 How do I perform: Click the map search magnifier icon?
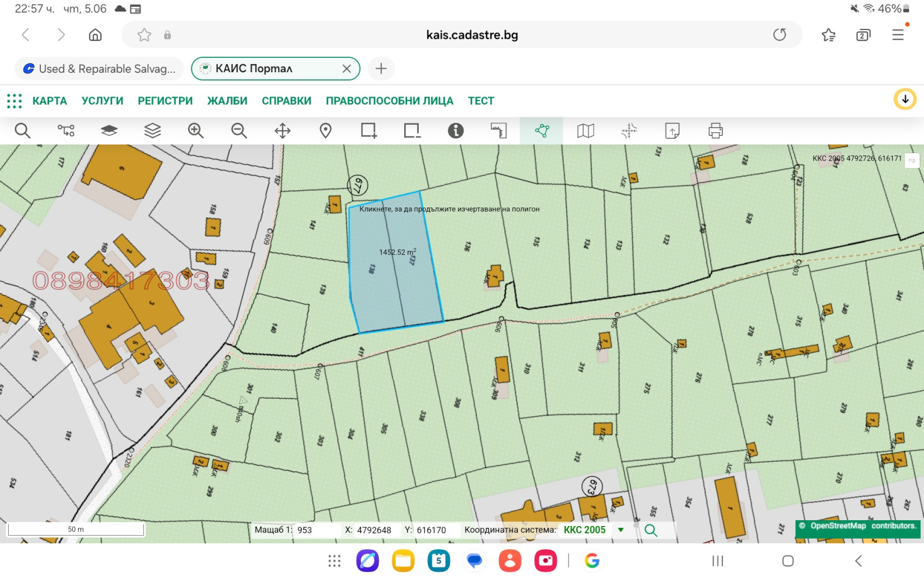pos(23,131)
